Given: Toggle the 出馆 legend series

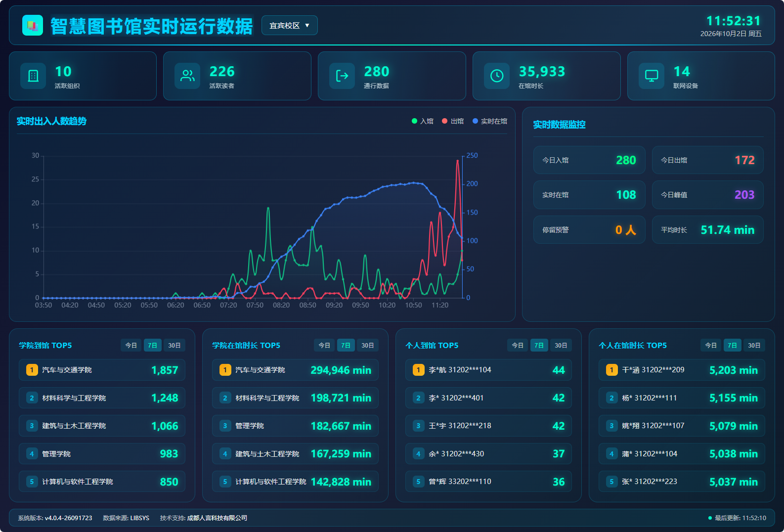Looking at the screenshot, I should click(x=453, y=121).
